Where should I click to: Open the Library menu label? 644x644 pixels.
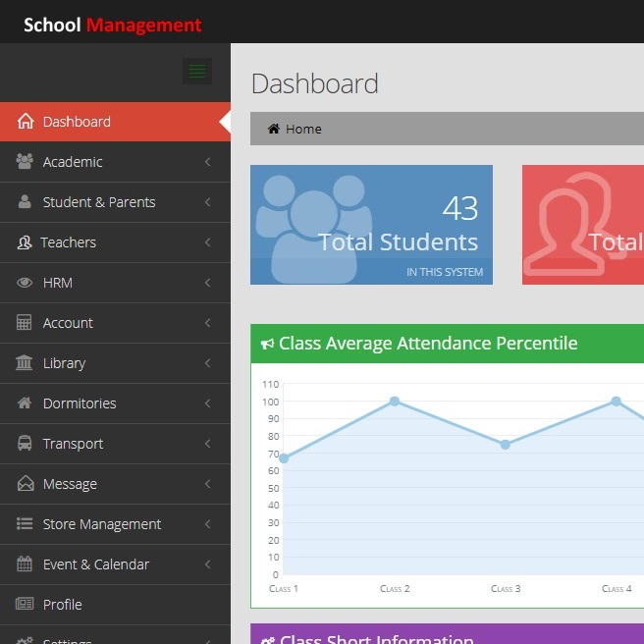pos(64,363)
